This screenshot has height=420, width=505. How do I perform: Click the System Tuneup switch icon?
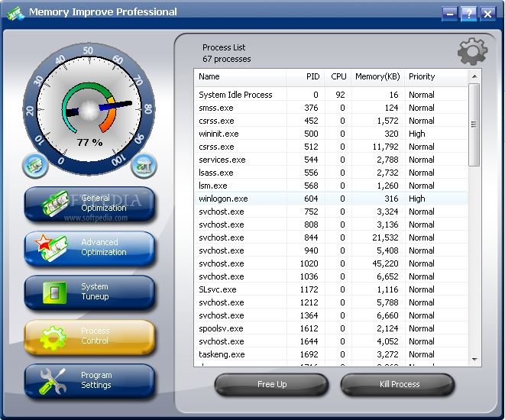point(54,292)
